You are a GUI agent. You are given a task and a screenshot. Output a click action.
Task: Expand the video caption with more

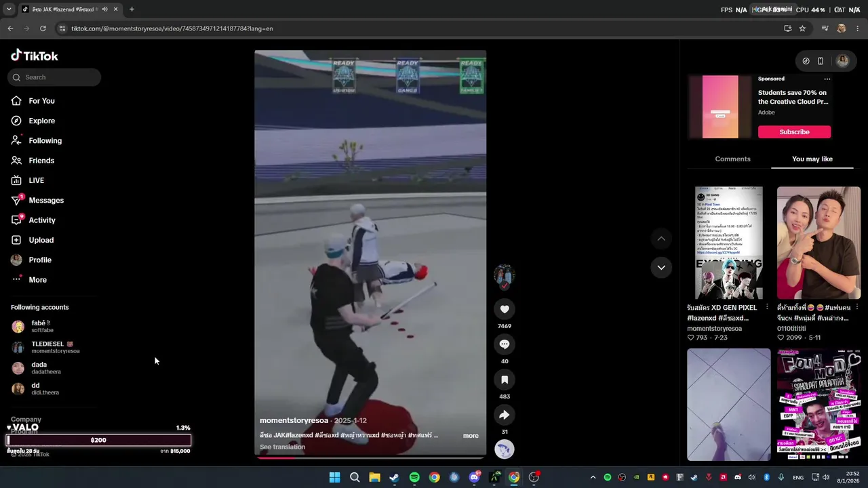471,435
